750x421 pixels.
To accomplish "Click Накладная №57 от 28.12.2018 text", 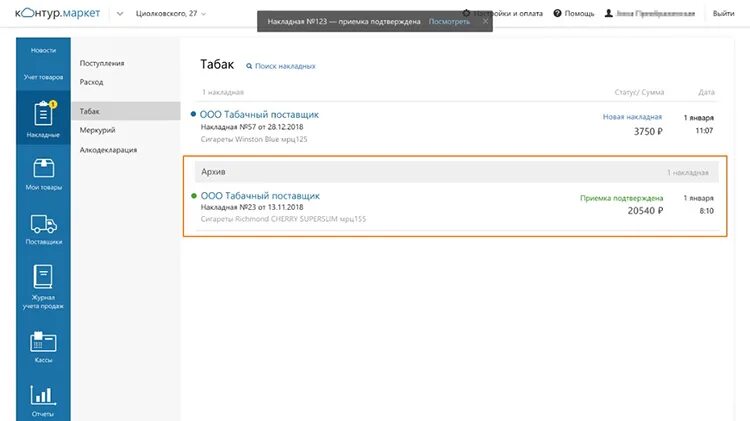I will click(x=252, y=127).
